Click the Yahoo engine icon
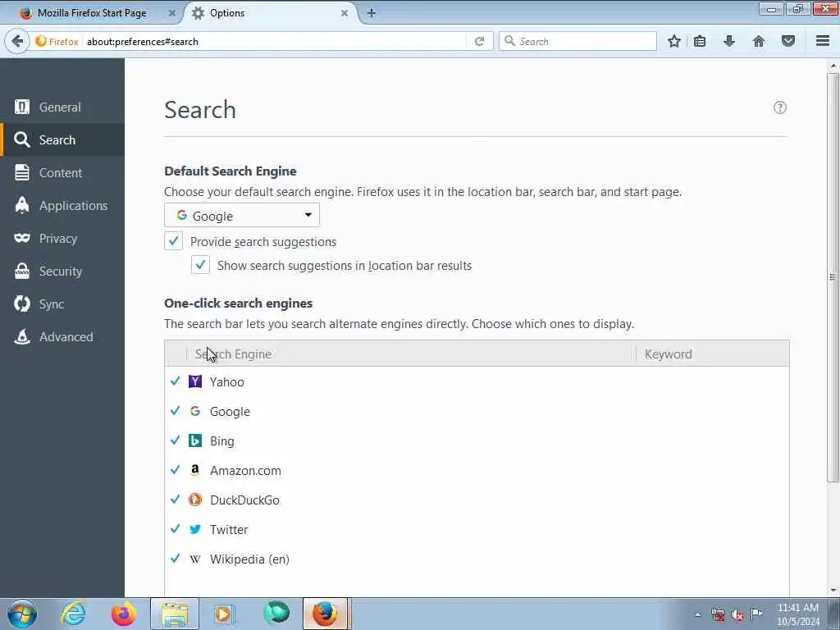The width and height of the screenshot is (840, 630). 195,381
